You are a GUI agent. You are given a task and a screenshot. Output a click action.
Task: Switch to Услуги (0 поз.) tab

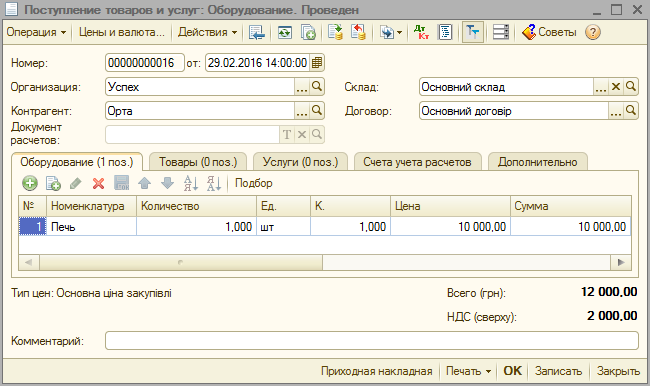tap(301, 162)
